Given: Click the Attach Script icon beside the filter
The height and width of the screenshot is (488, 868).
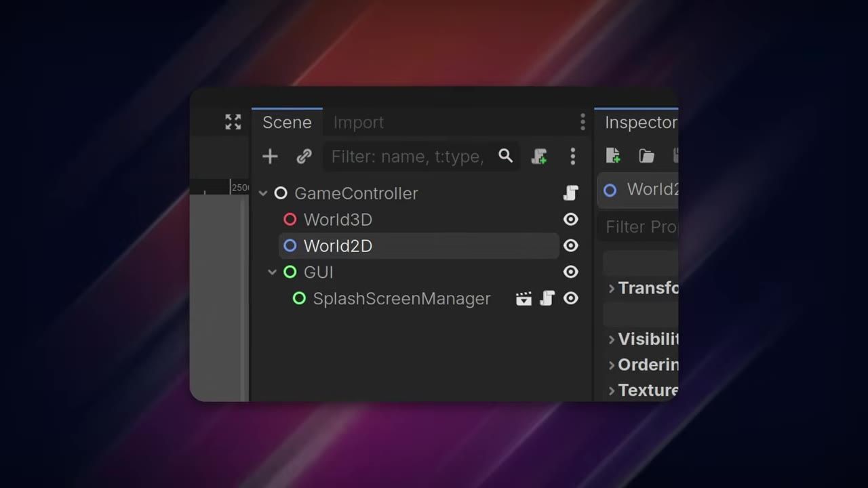Looking at the screenshot, I should pos(539,157).
